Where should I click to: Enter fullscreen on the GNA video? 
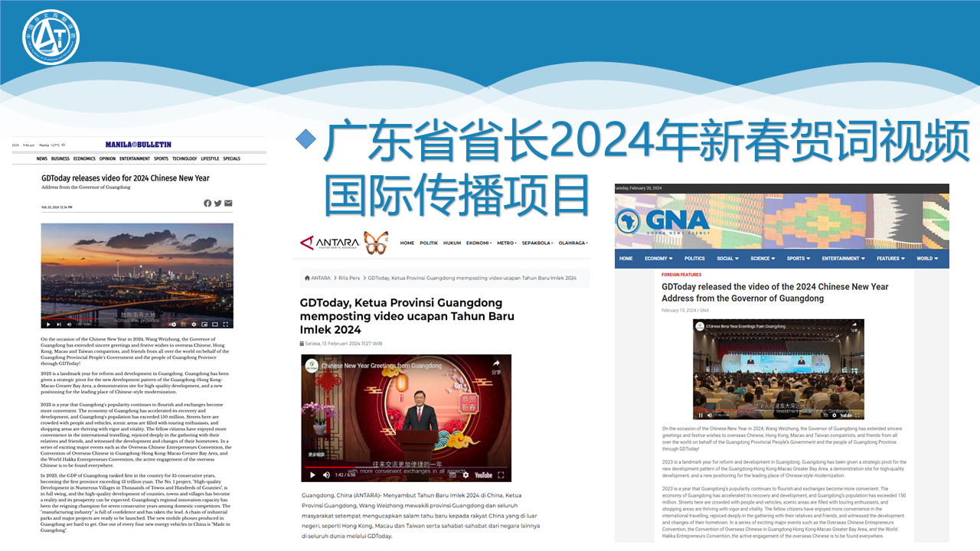coord(857,416)
